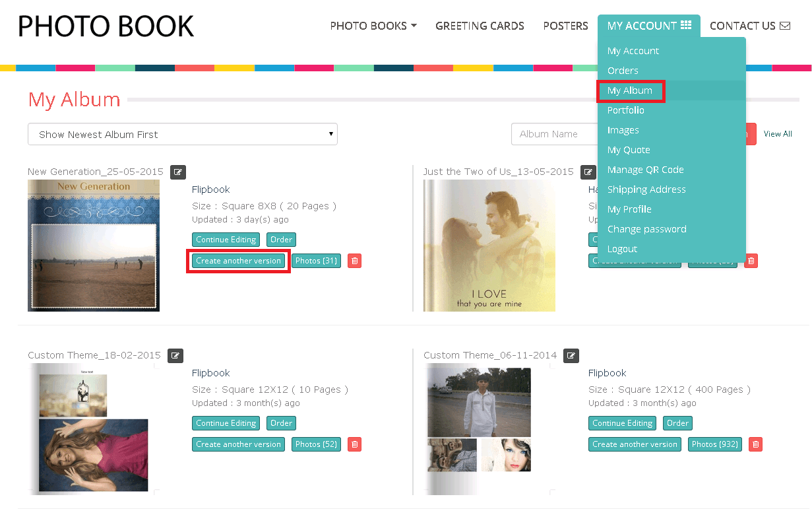Open Greeting Cards in the top navigation
The height and width of the screenshot is (509, 812).
[x=480, y=26]
